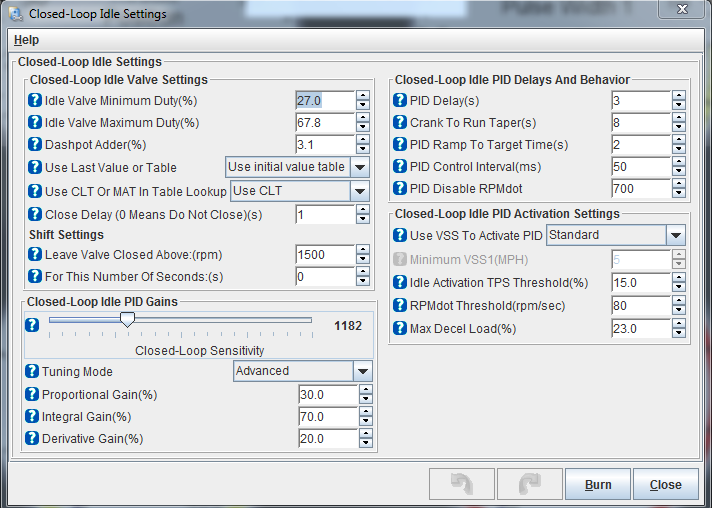Click help icon for PID Control Interval
The width and height of the screenshot is (712, 508).
[400, 166]
